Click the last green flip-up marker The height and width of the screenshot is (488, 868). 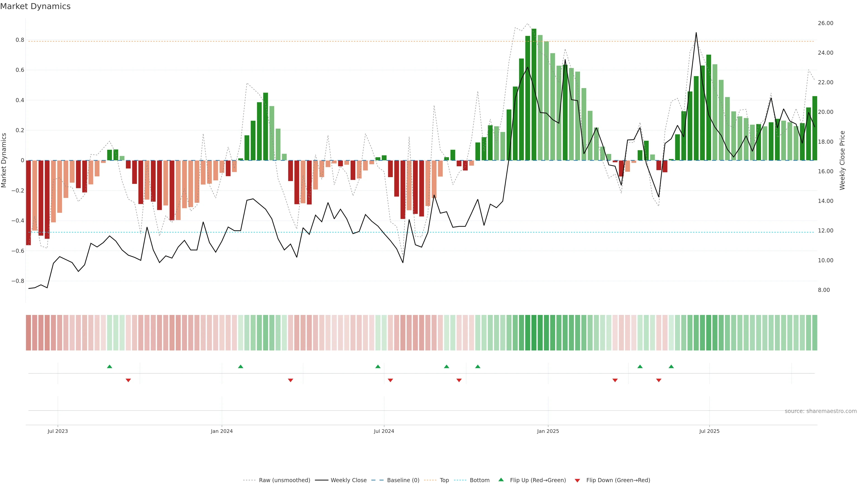coord(671,366)
